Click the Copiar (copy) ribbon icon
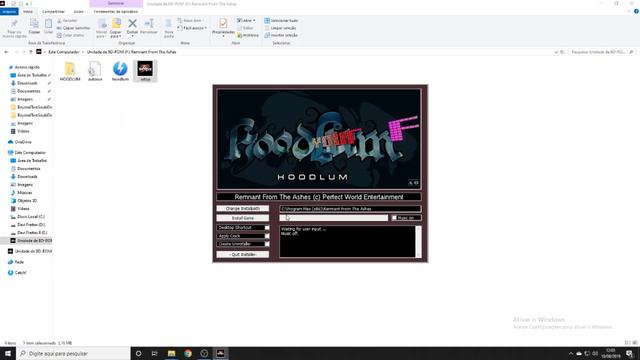 coord(34,27)
